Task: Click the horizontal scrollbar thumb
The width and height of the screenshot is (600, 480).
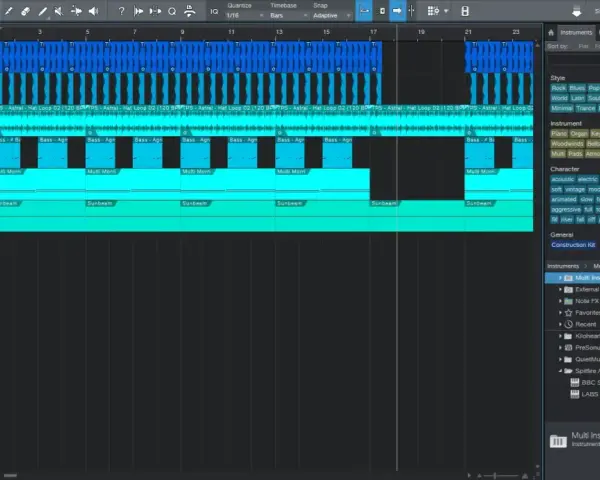Action: (10, 476)
